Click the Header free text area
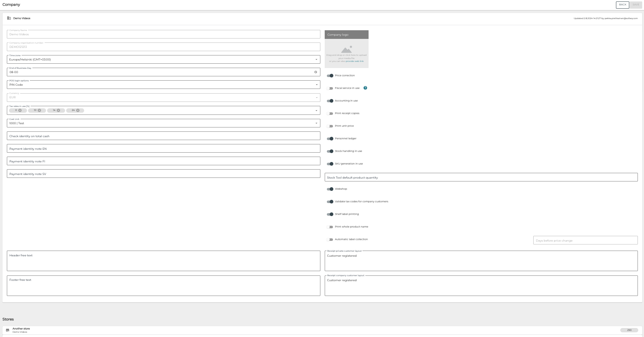 pyautogui.click(x=163, y=261)
